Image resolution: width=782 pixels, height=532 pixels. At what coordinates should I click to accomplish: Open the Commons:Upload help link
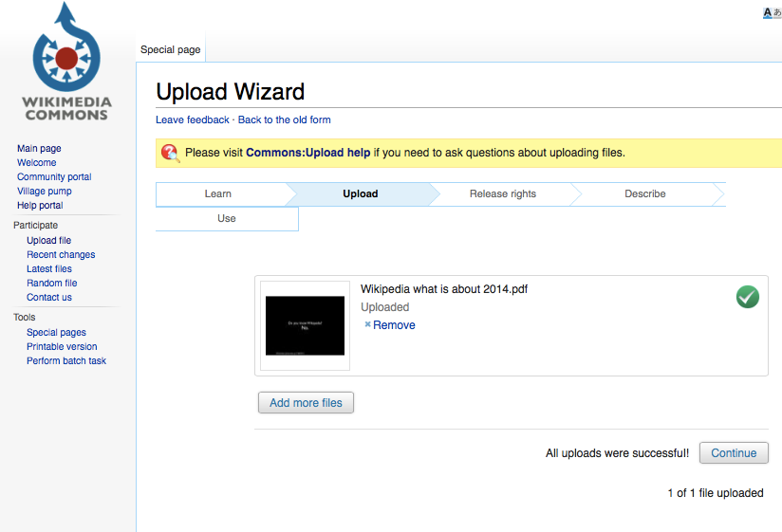pyautogui.click(x=307, y=153)
